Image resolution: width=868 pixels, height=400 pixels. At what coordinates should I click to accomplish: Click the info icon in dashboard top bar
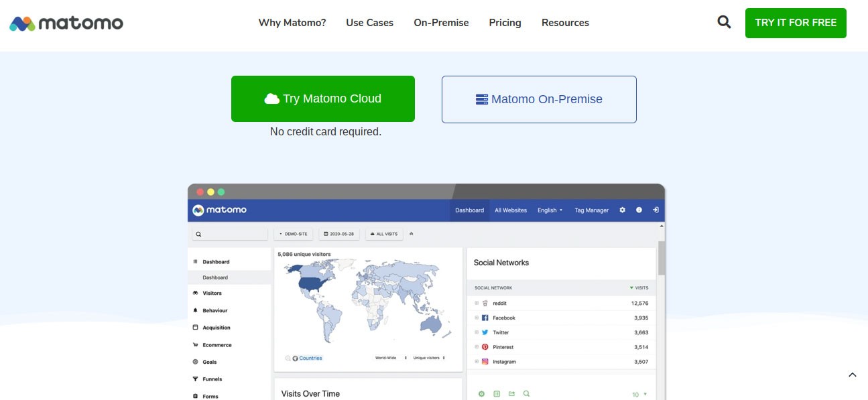point(639,210)
